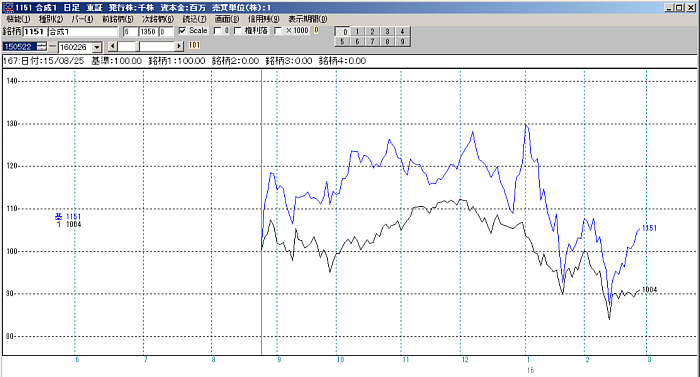Screen dimensions: 700x377
Task: Select number button 9 in the keypad grid
Action: point(402,42)
